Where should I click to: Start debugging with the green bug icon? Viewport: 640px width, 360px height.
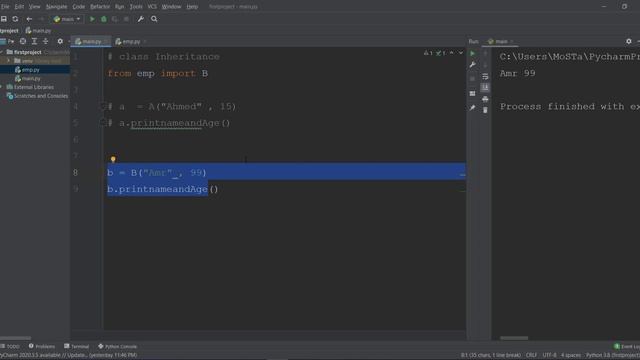coord(104,19)
